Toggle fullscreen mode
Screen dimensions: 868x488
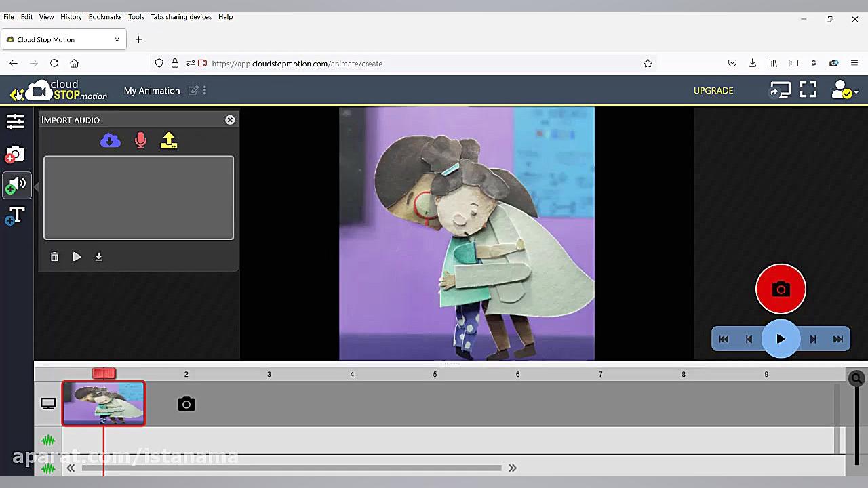[808, 90]
